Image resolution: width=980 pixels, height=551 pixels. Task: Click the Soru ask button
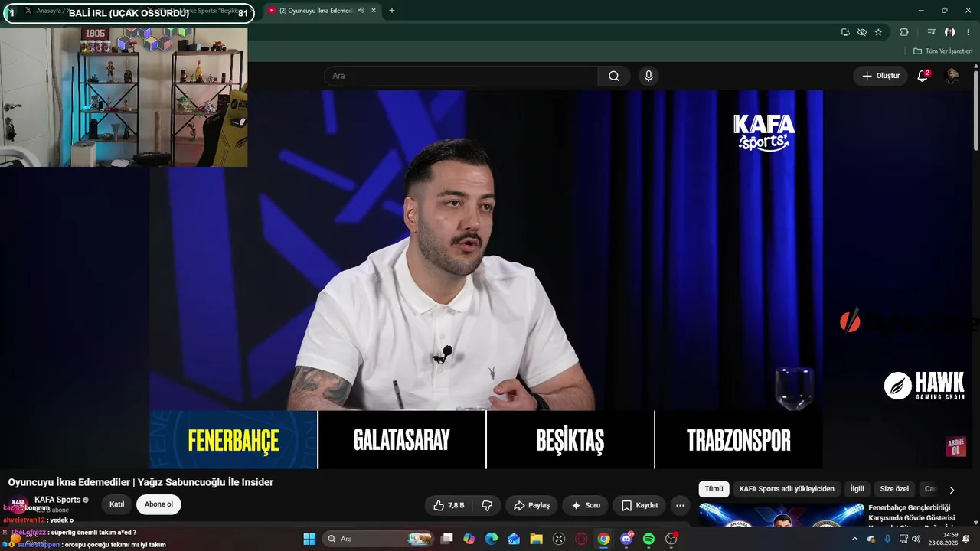pos(586,505)
